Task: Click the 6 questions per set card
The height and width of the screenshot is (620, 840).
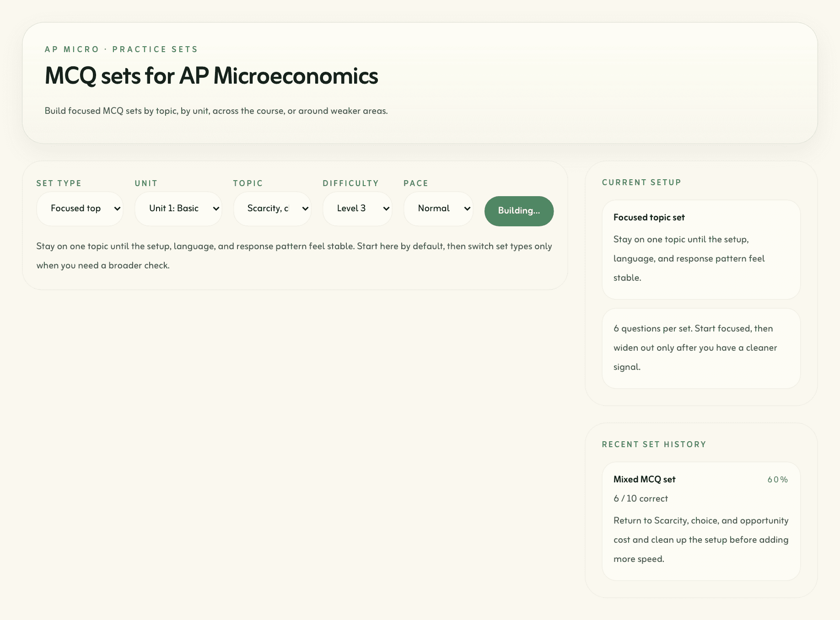Action: [x=700, y=348]
